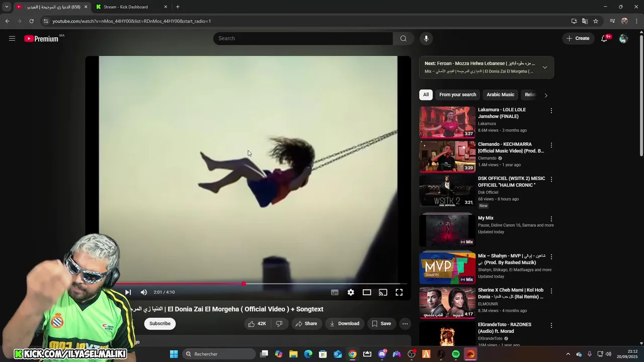Click the address bar URL

pos(131,21)
